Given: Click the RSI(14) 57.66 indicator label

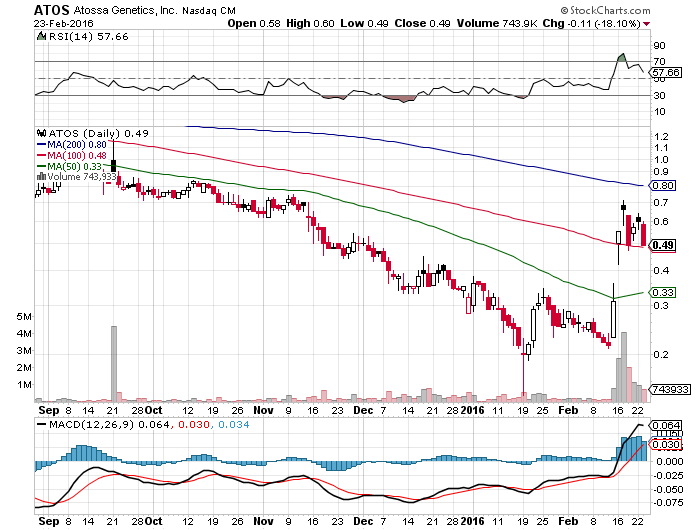Looking at the screenshot, I should (88, 37).
